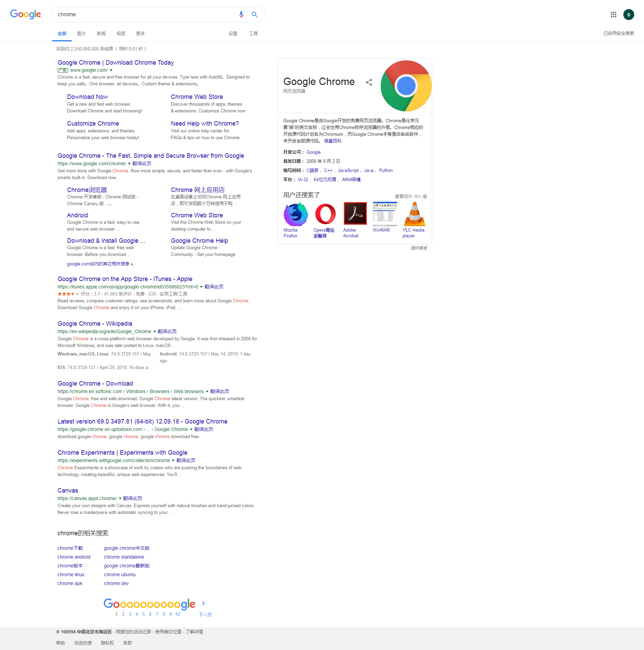644x650 pixels.
Task: Switch to the 图片 (Images) tab
Action: point(82,34)
